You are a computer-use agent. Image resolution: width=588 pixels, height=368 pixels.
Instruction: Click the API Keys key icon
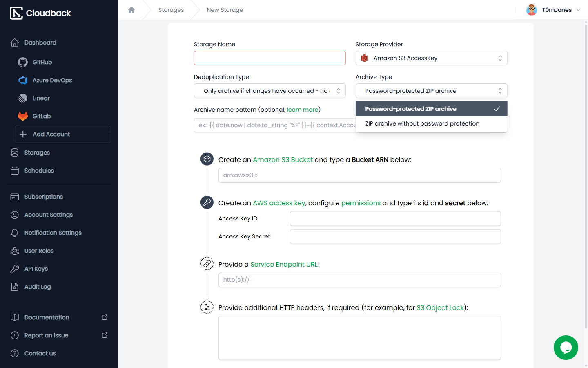pyautogui.click(x=15, y=269)
